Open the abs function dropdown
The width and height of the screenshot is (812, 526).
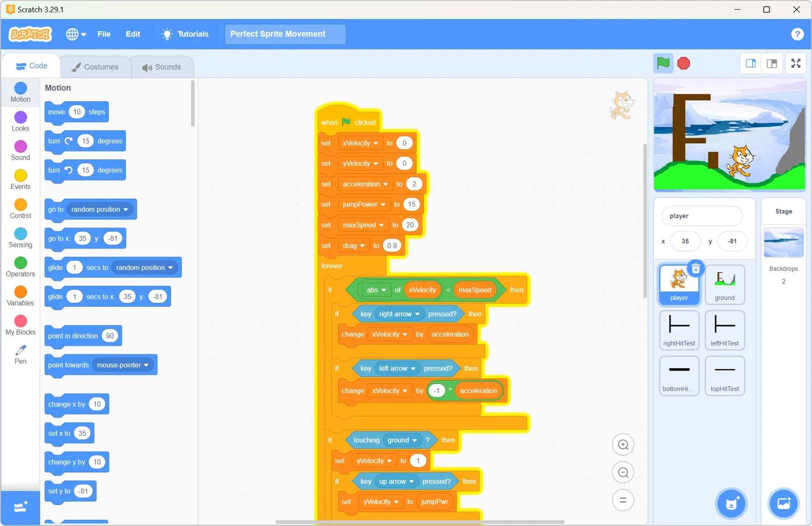[x=376, y=290]
